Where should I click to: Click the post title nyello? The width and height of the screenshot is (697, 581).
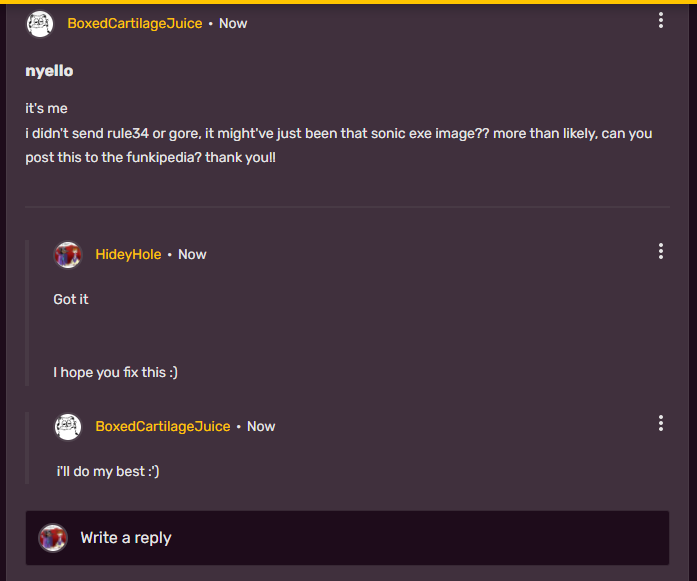(49, 71)
